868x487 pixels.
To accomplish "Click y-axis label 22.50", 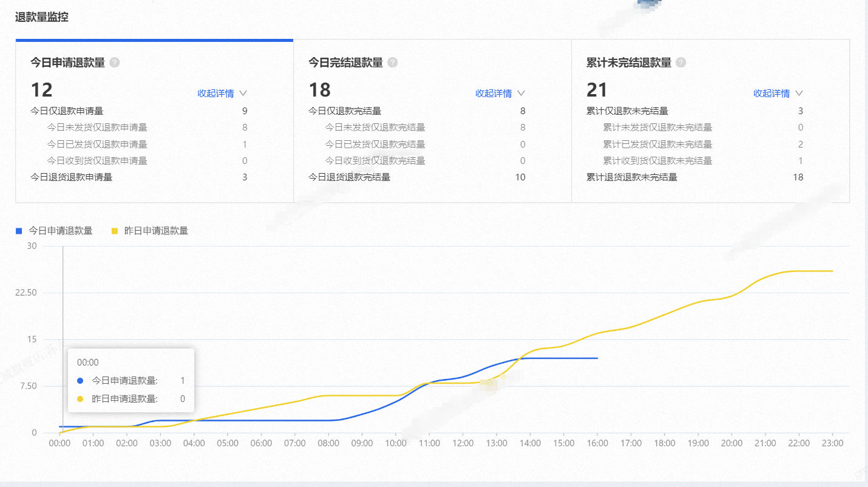I will coord(27,293).
